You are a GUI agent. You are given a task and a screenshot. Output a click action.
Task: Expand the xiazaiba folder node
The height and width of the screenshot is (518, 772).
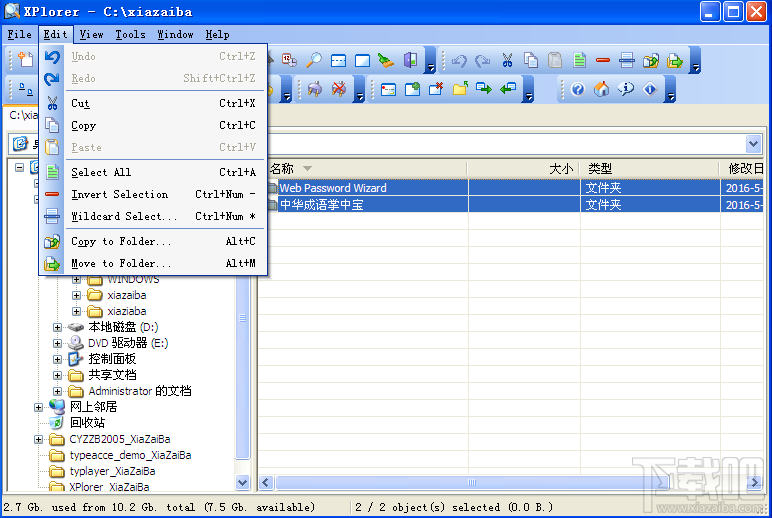point(76,295)
